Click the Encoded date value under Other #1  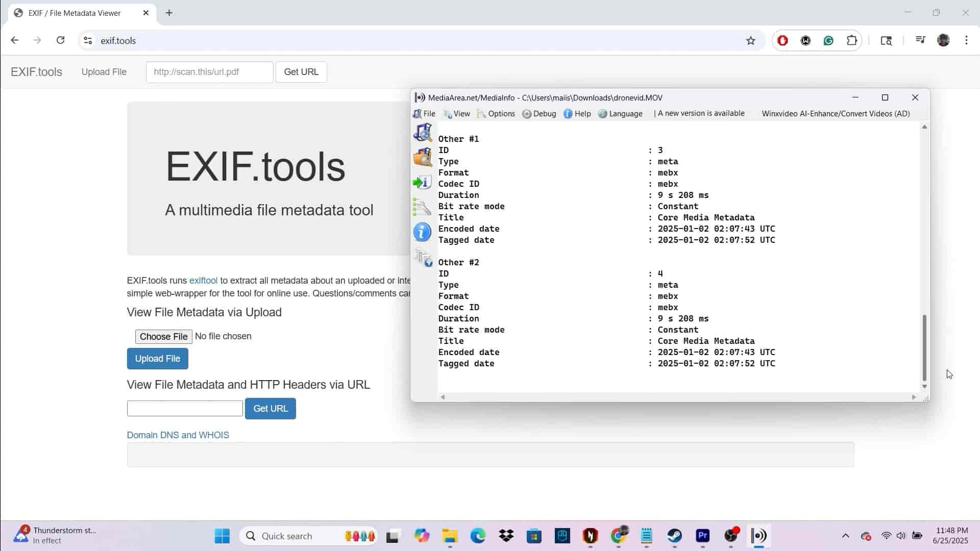716,229
